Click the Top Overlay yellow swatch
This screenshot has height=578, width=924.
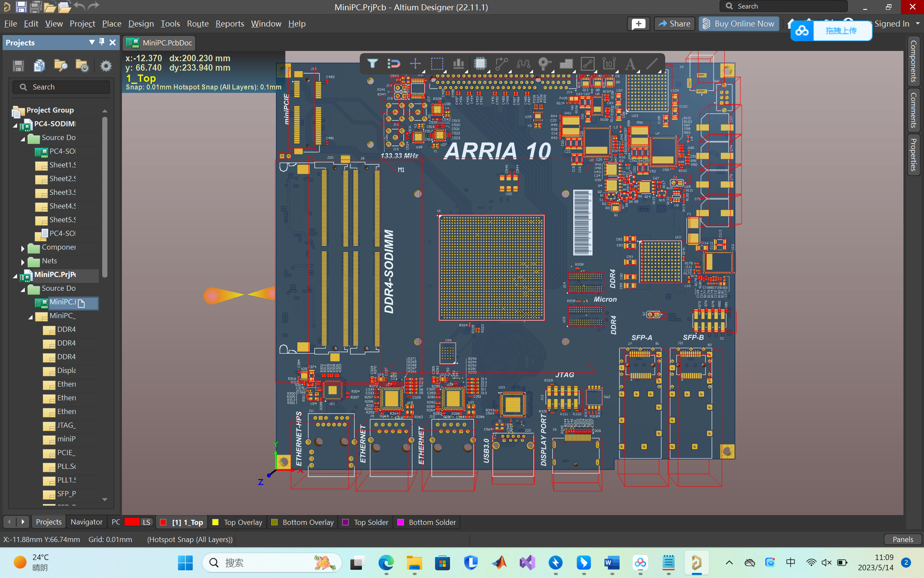215,522
